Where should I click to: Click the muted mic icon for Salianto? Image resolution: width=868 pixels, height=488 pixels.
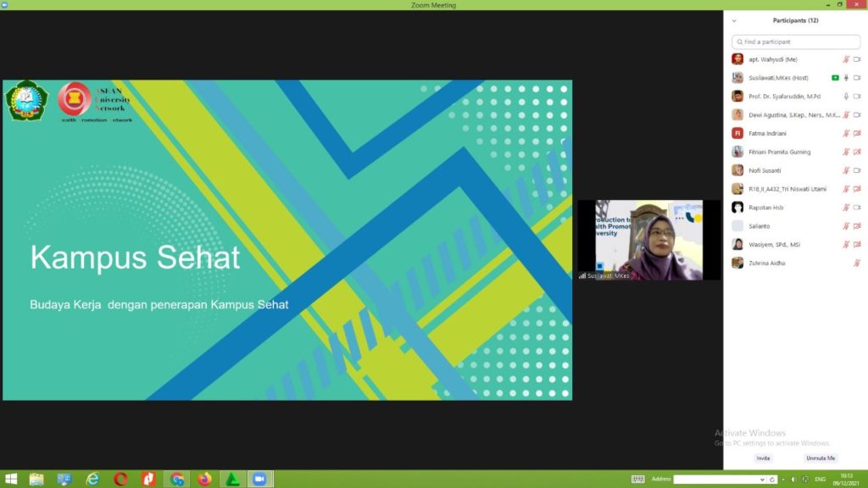tap(846, 226)
